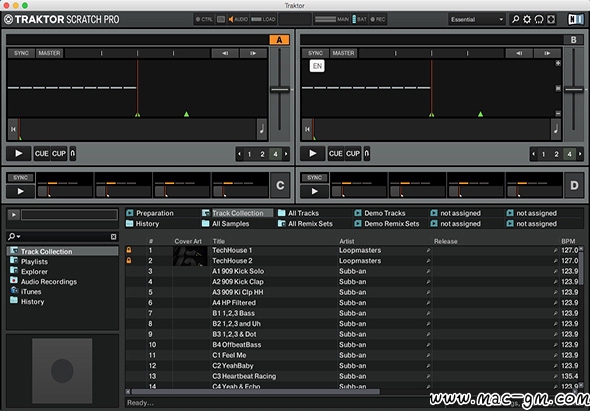Image resolution: width=590 pixels, height=411 pixels.
Task: Click CUP on Deck B
Action: 353,154
